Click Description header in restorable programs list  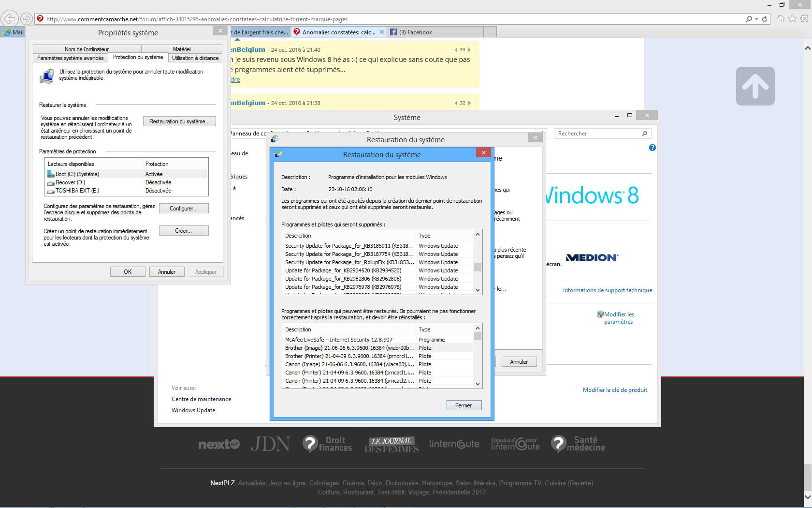coord(349,329)
